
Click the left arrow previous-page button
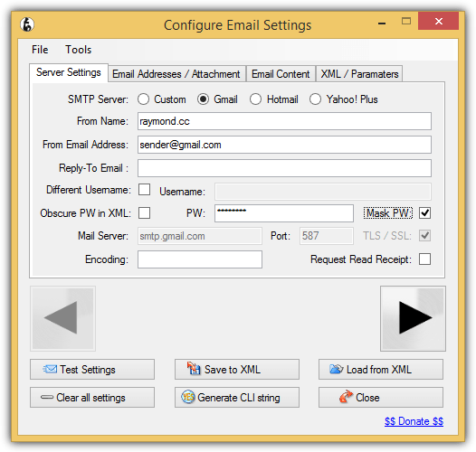[62, 318]
